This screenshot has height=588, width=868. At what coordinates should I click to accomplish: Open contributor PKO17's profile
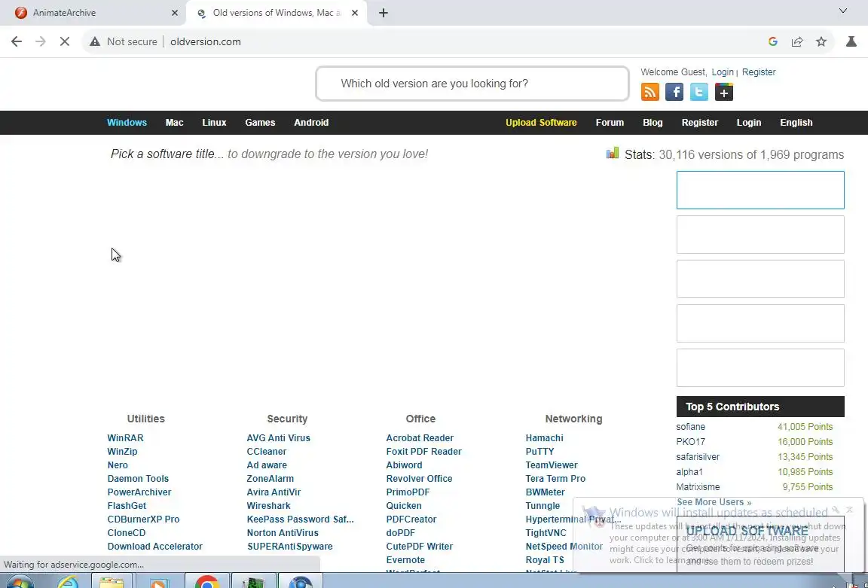point(690,441)
